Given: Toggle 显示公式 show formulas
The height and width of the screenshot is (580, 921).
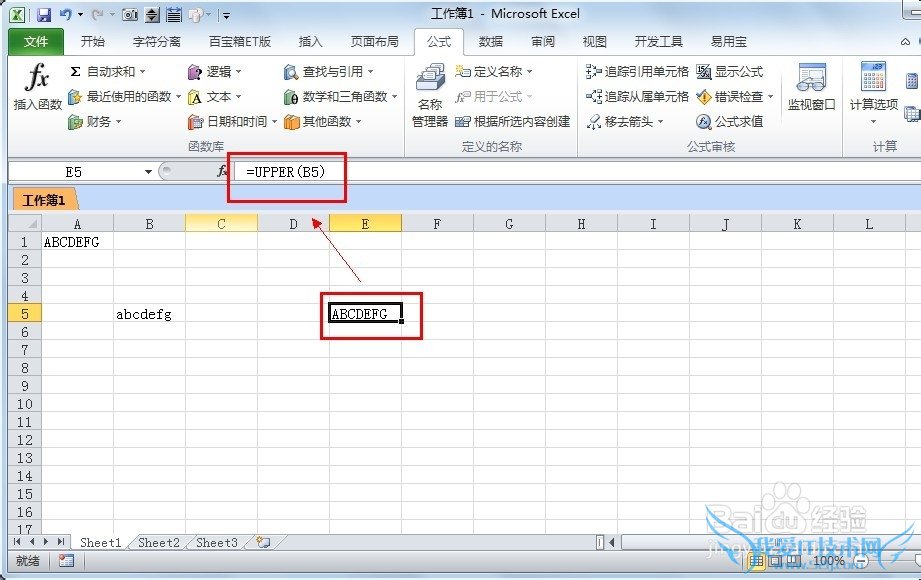Looking at the screenshot, I should [730, 72].
